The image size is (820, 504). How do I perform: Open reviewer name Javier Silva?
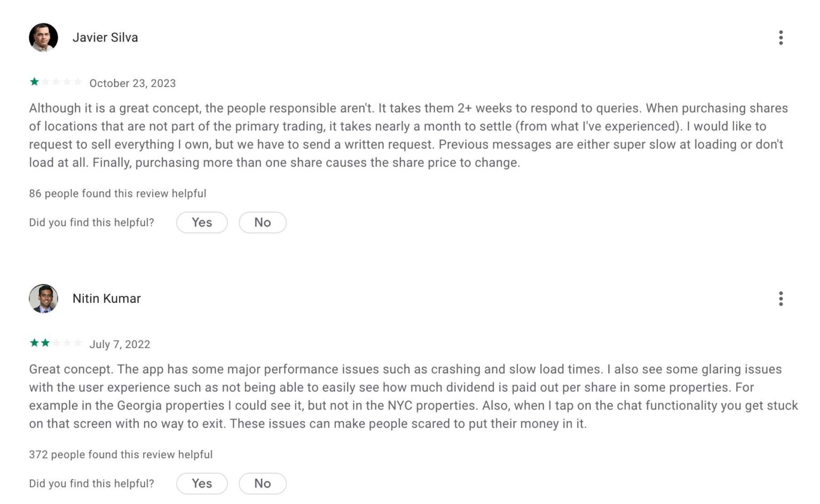pos(105,37)
